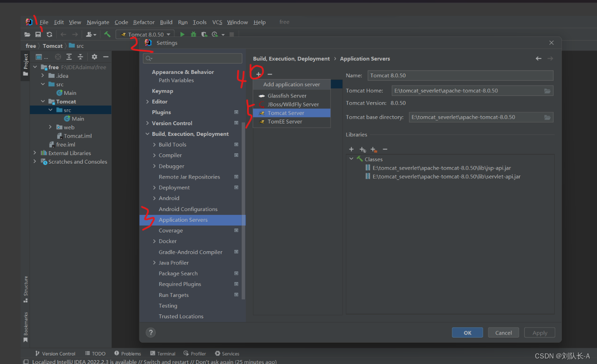Click Collapse All icon in Project panel
Viewport: 597px width, 364px height.
[x=80, y=57]
